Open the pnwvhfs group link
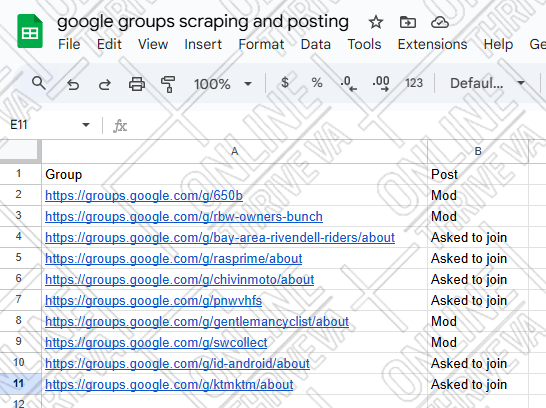 pyautogui.click(x=154, y=300)
